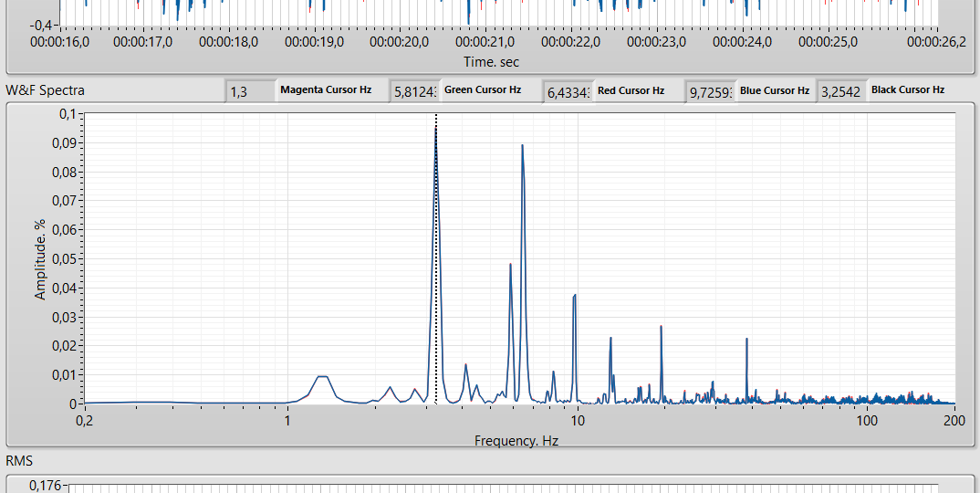Click the 00:00:26,2 time axis end value
This screenshot has width=980, height=493.
(936, 42)
